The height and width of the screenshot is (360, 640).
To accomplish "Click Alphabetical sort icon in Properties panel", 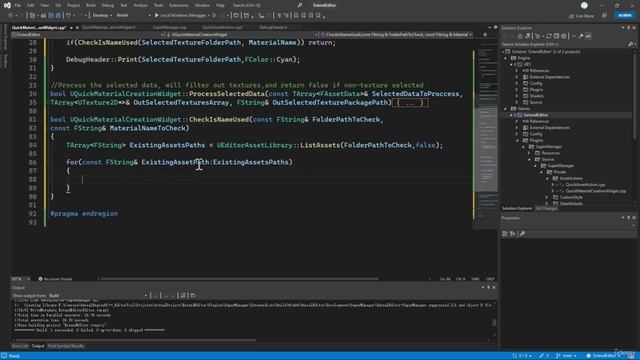I will [x=513, y=234].
